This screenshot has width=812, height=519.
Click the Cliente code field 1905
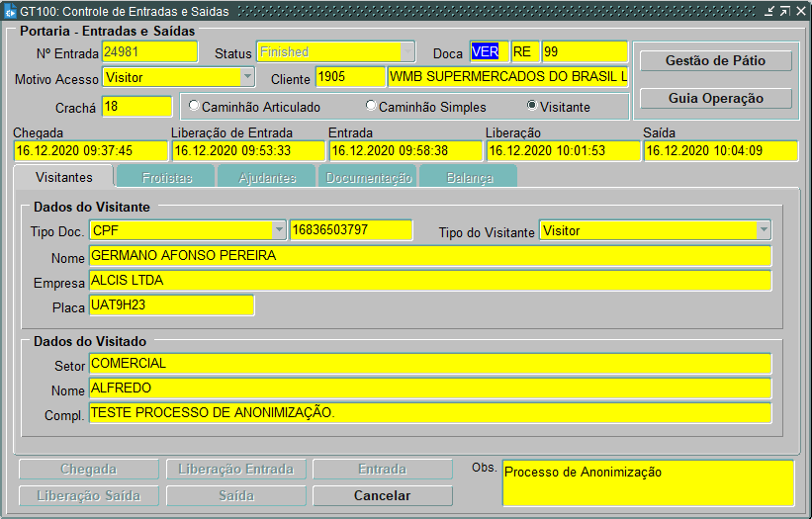point(350,76)
